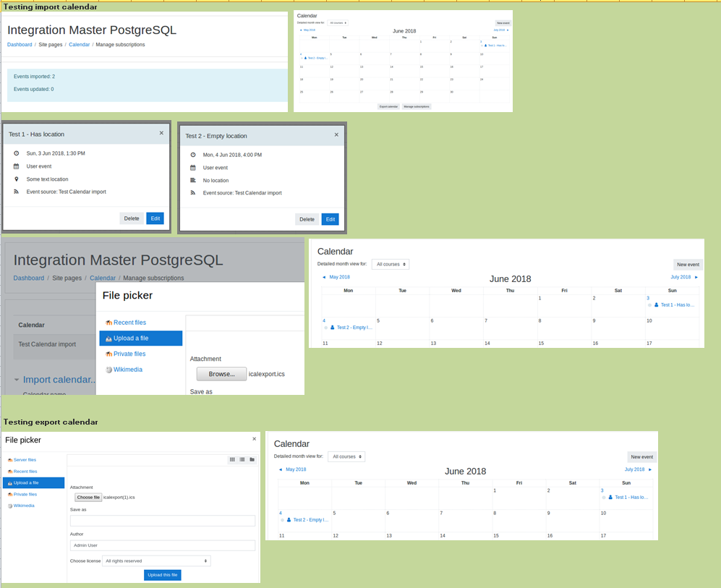Image resolution: width=721 pixels, height=588 pixels.
Task: Click user icon beside Test 1 in import calendar
Action: [656, 304]
